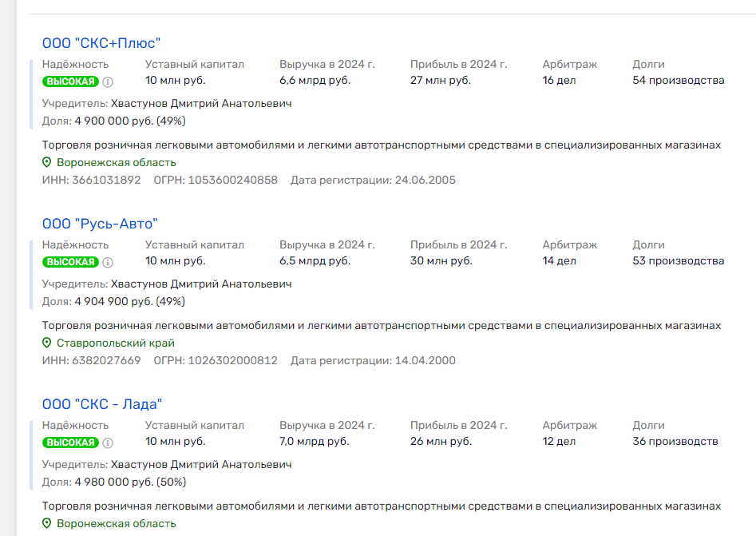The height and width of the screenshot is (536, 756).
Task: Select the ИНН number 3661031892
Action: [106, 181]
